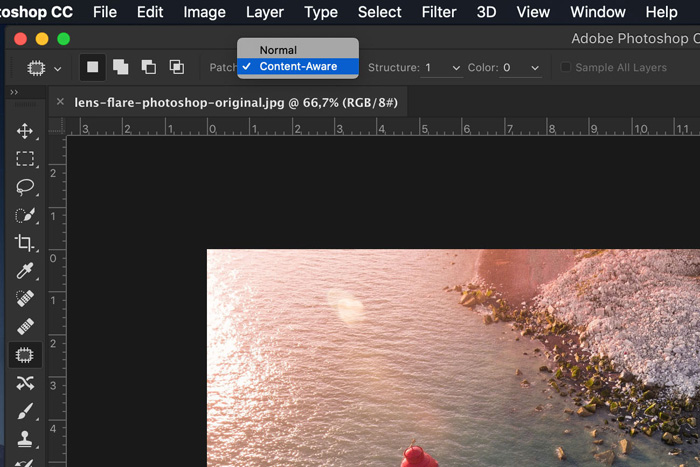Click the New selection mode icon
This screenshot has height=467, width=700.
click(92, 67)
